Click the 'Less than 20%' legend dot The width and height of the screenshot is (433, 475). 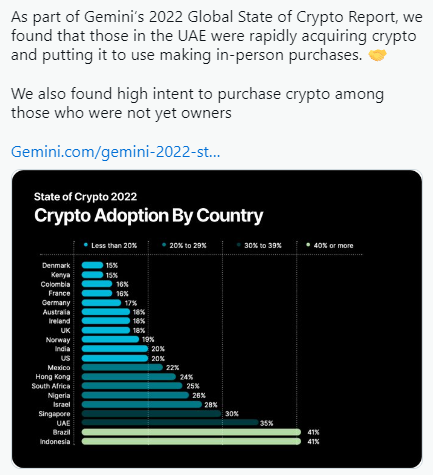pyautogui.click(x=86, y=245)
